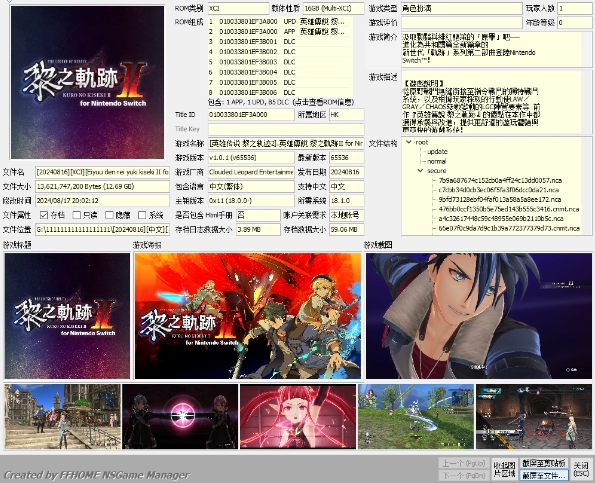
Task: Click the media type 16GB (Multi-XCI) field
Action: point(334,8)
